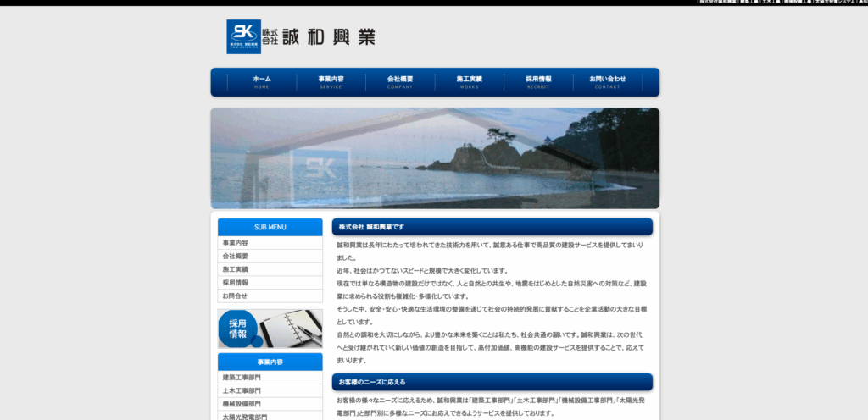Click 機械設備工事 link in top black bar
The width and height of the screenshot is (868, 420).
797,3
